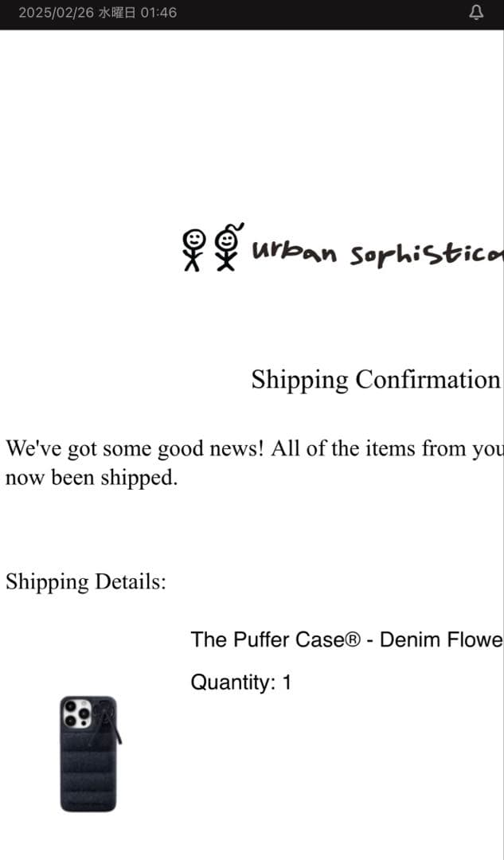Click the Quantity: 1 text

pos(240,682)
